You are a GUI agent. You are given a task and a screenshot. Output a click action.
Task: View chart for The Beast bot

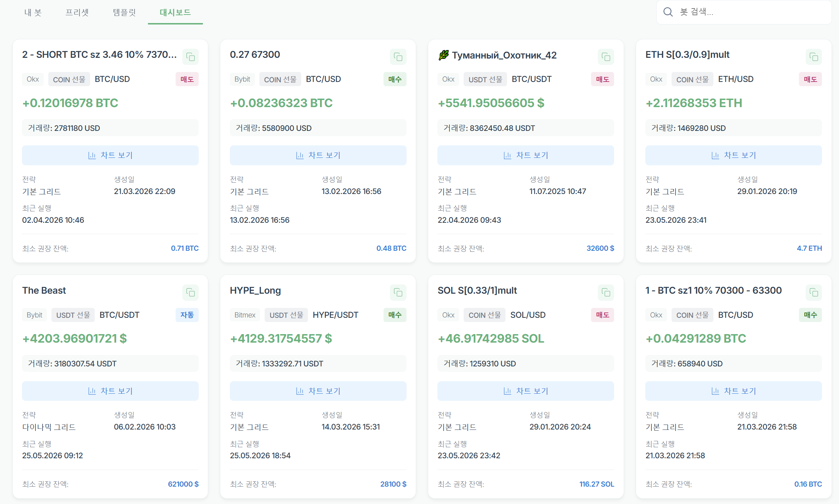point(110,391)
